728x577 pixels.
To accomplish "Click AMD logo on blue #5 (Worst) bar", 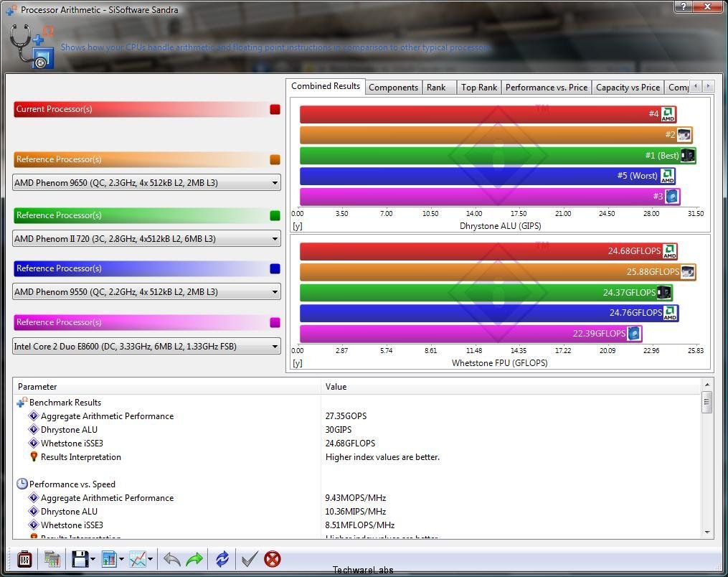I will click(668, 176).
